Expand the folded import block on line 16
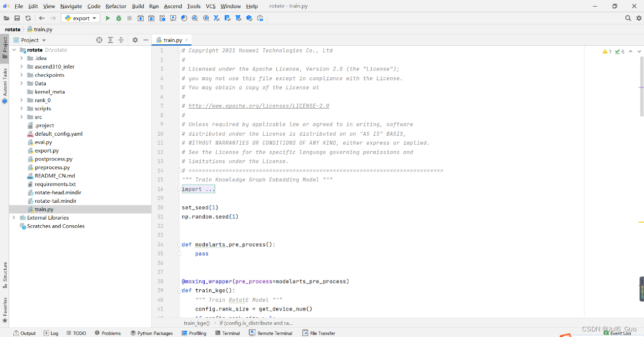Image resolution: width=644 pixels, height=337 pixels. (x=199, y=189)
